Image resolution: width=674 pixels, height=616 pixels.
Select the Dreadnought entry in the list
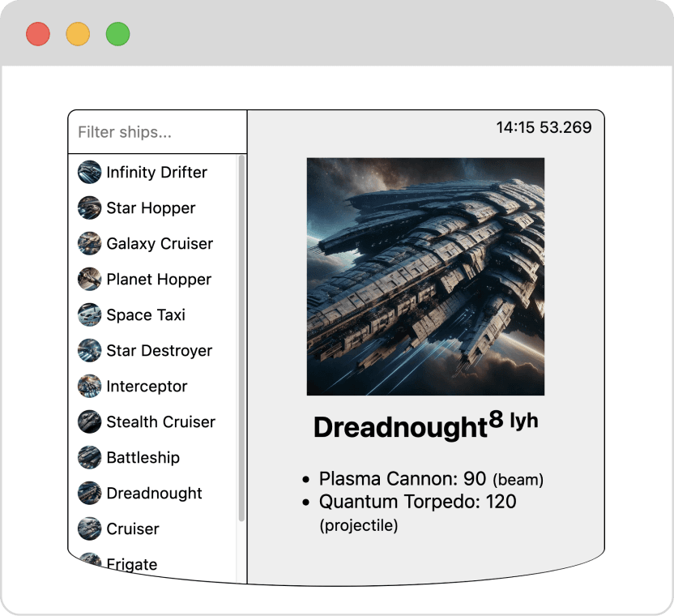153,493
